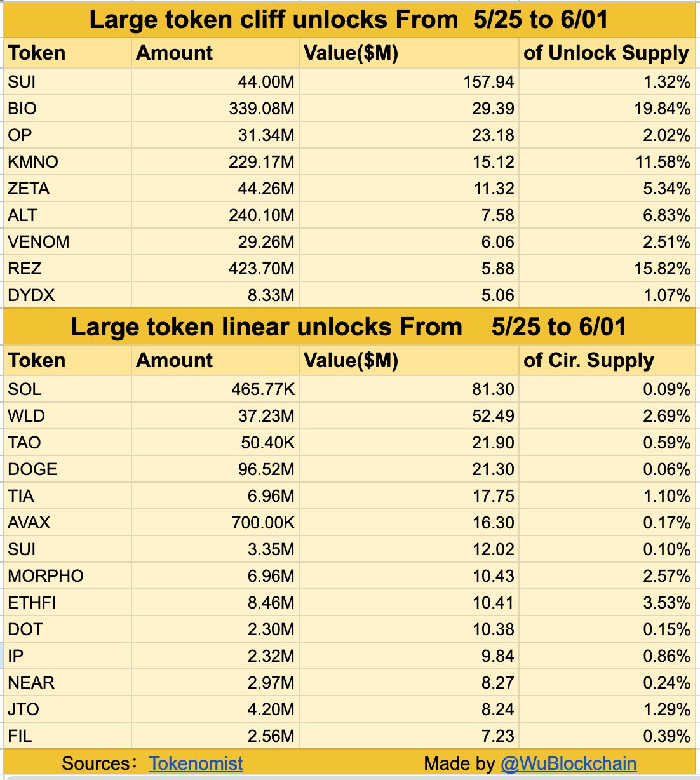Click the linear unlocks title banner

pos(349,327)
